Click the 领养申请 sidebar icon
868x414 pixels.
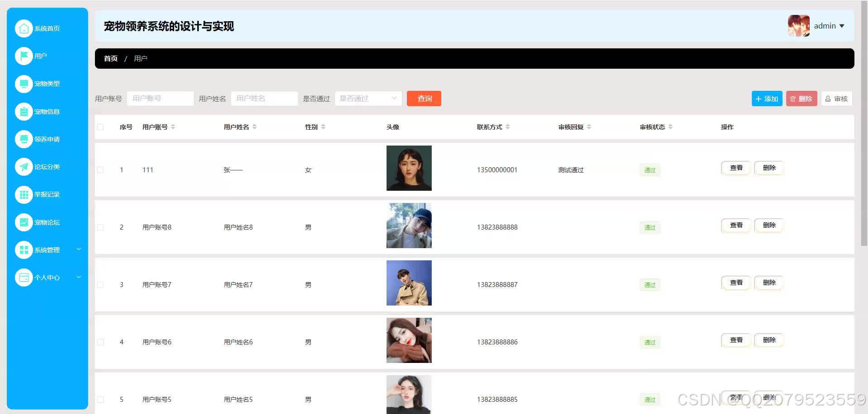[24, 139]
